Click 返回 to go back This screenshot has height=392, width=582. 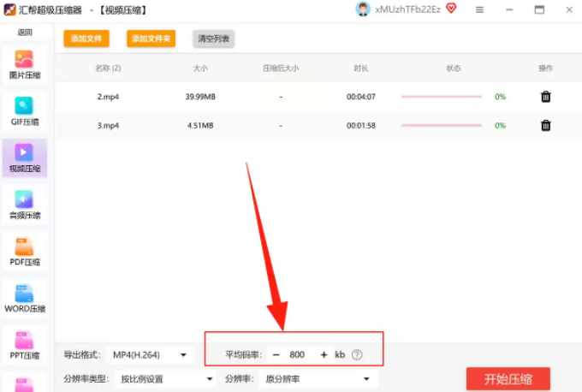25,33
